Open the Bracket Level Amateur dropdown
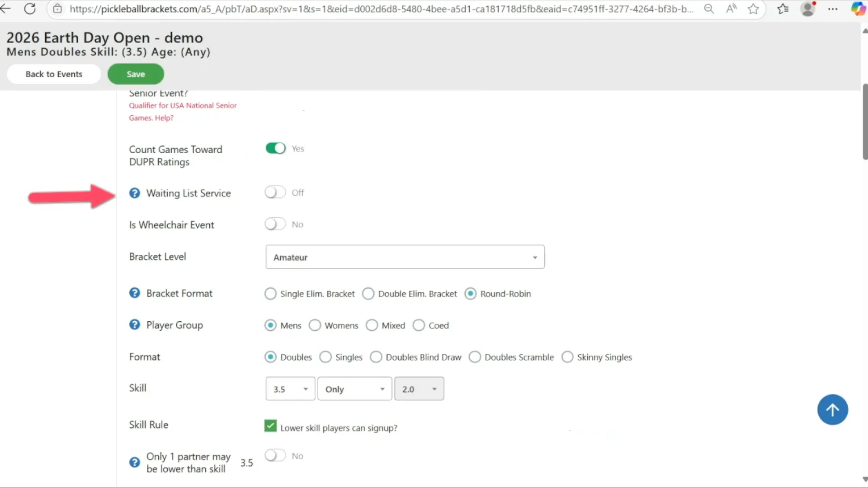 tap(405, 257)
